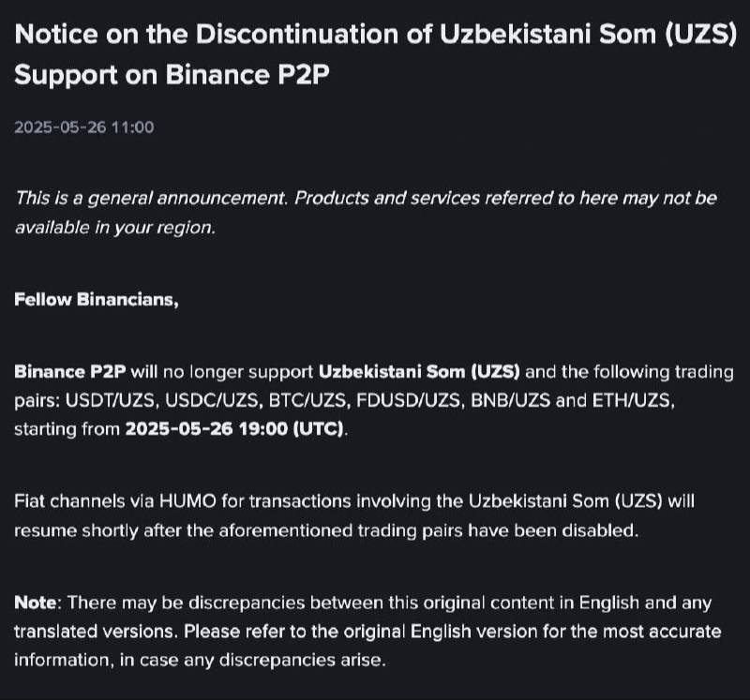Click the bold Binance P2P text
This screenshot has width=750, height=700.
69,371
